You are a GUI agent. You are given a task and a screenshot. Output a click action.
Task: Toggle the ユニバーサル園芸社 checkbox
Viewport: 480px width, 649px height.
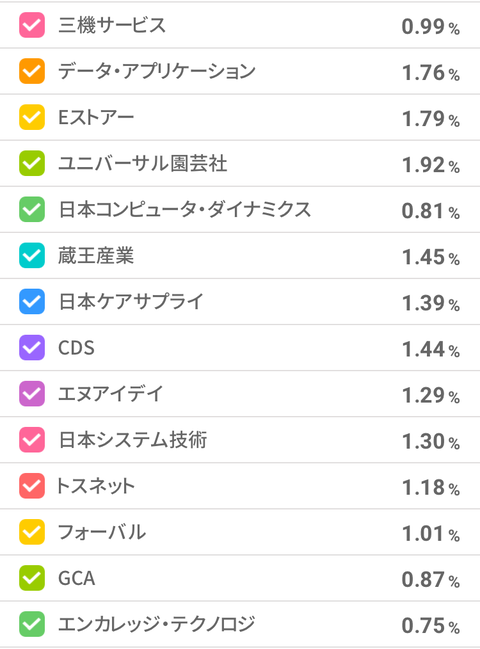32,163
